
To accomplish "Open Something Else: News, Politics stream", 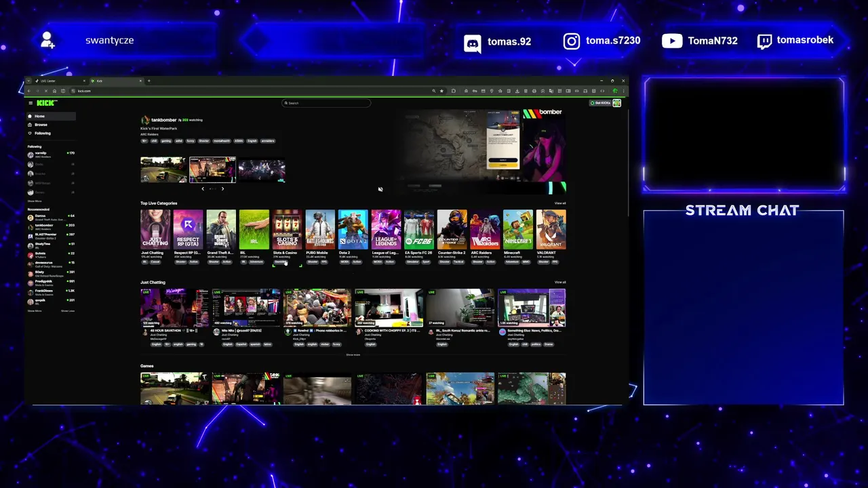I will pyautogui.click(x=532, y=308).
